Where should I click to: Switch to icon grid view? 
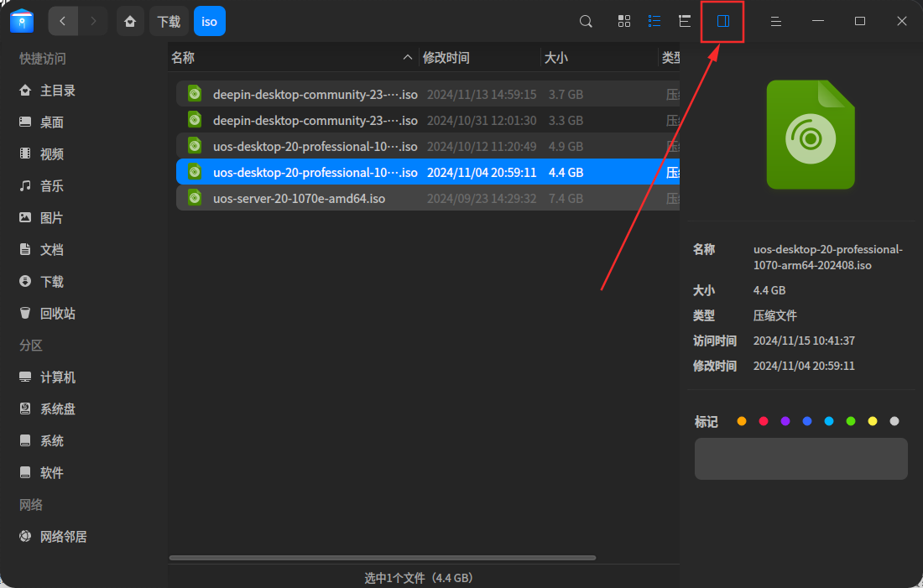(624, 21)
